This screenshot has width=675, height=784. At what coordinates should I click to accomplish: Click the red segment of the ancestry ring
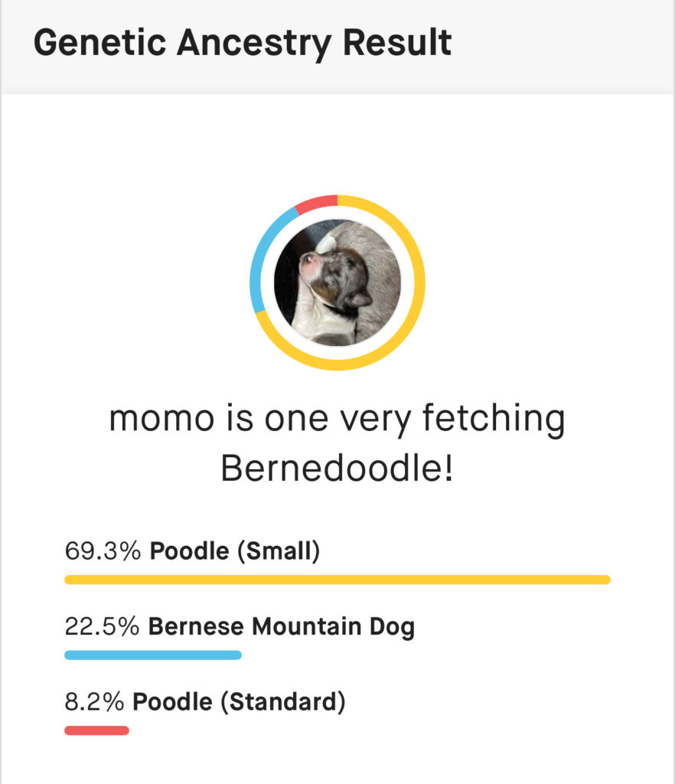pyautogui.click(x=315, y=203)
